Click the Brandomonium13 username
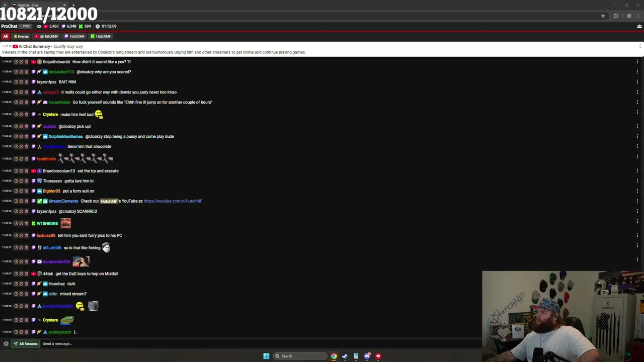 pyautogui.click(x=58, y=171)
